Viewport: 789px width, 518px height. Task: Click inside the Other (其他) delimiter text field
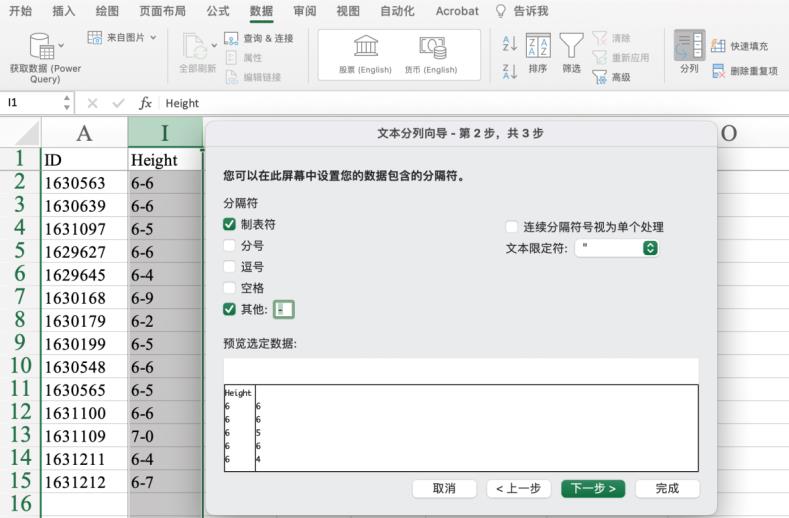click(284, 309)
